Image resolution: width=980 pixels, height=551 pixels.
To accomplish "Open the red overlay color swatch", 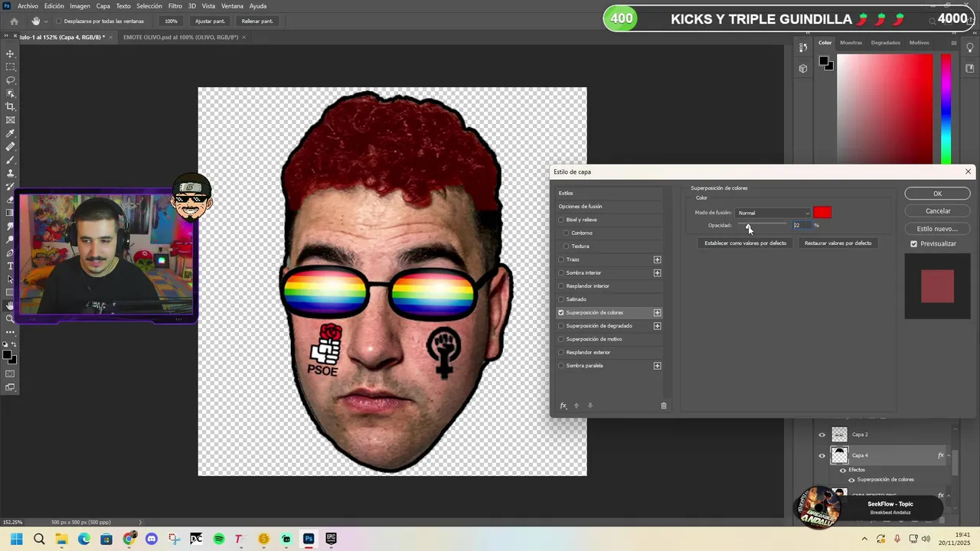I will click(x=822, y=213).
